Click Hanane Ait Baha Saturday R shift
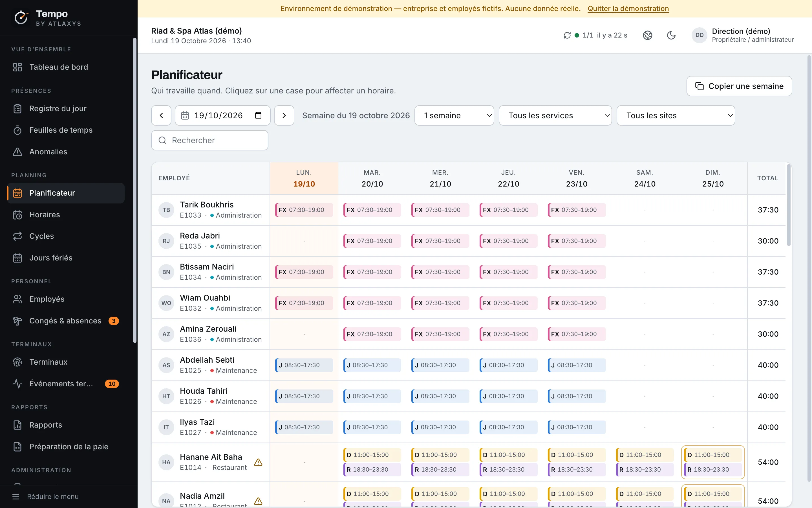This screenshot has width=812, height=508. coord(645,470)
